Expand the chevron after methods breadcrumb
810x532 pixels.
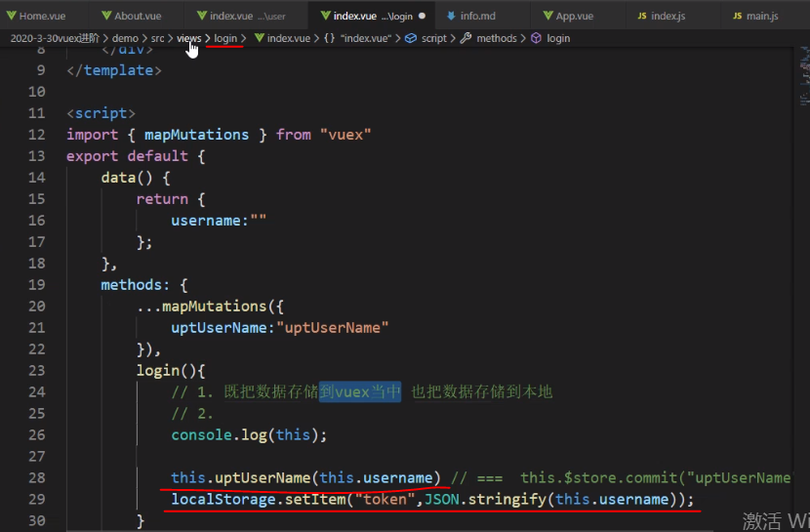(x=523, y=38)
